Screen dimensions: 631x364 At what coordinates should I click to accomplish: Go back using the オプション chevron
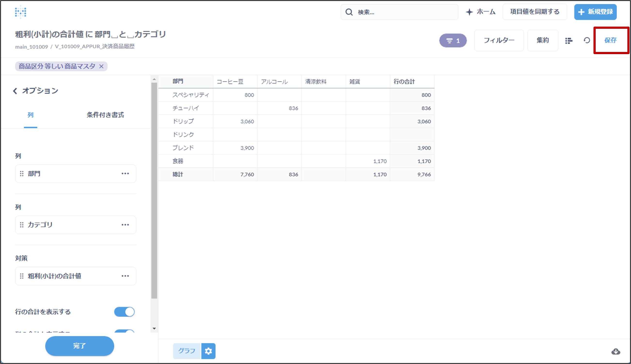point(15,91)
